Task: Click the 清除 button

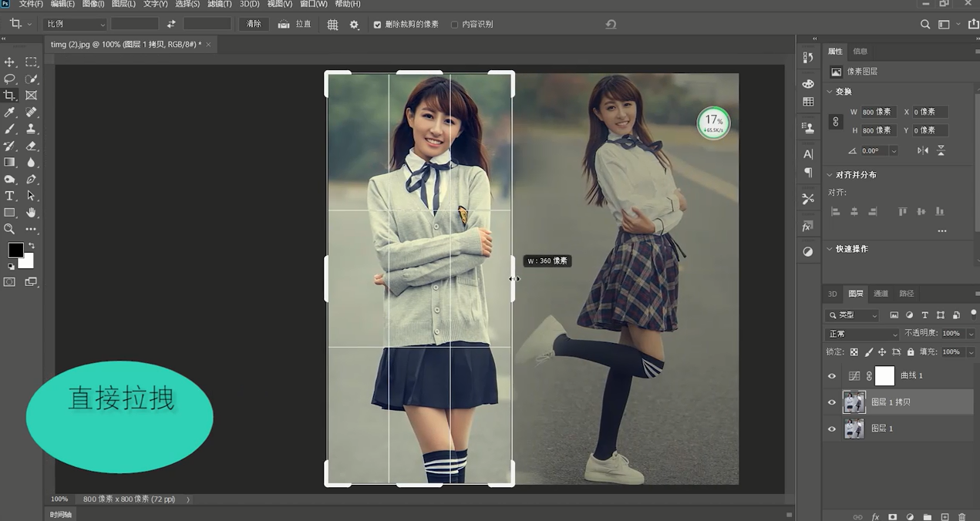Action: coord(254,25)
